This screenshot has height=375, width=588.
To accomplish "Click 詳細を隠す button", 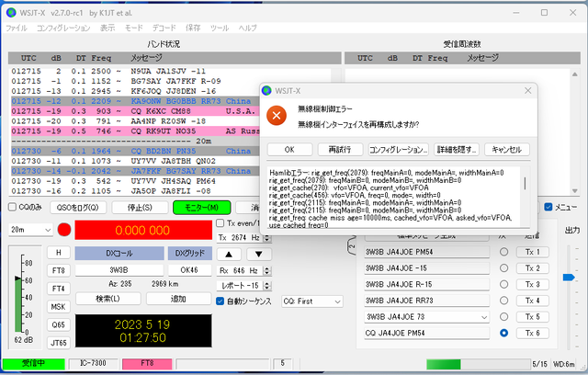I will [457, 150].
